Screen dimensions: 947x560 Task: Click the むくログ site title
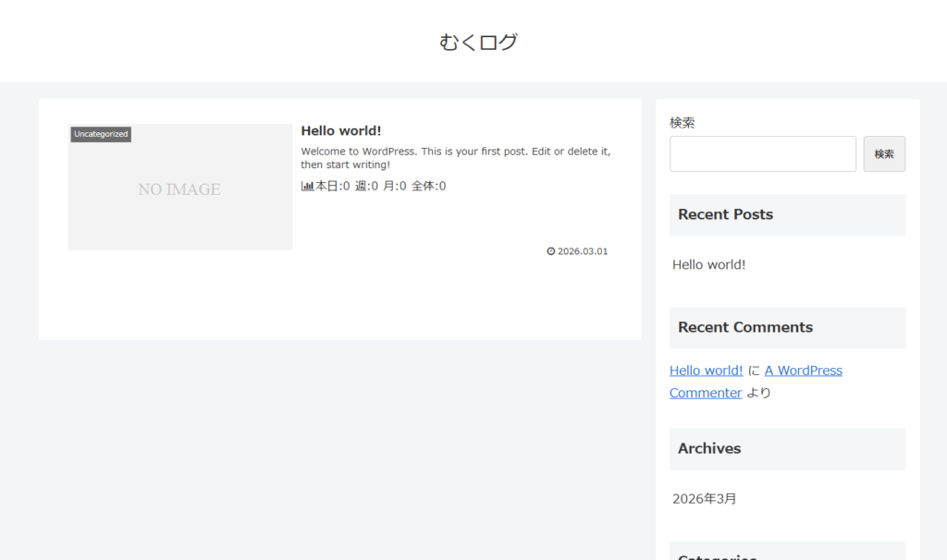pos(478,42)
